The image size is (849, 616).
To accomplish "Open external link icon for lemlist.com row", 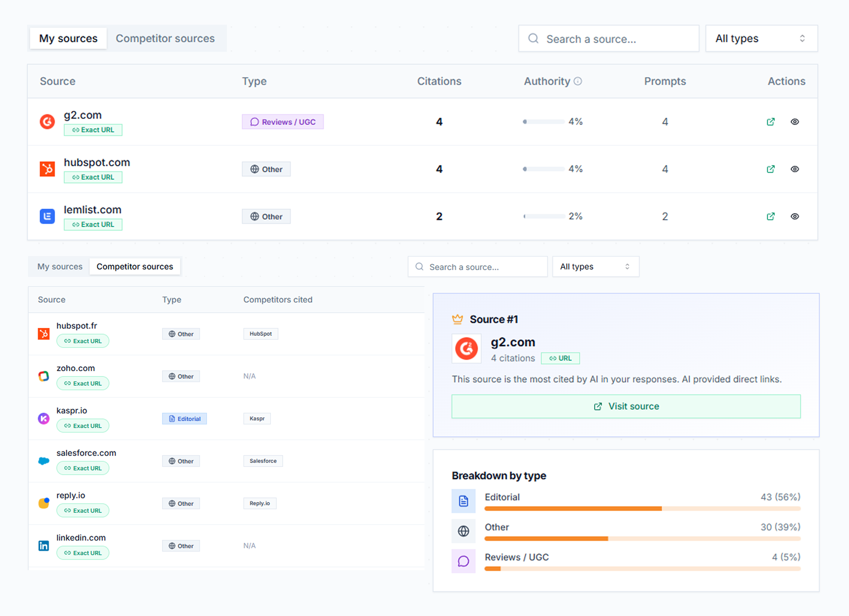I will point(770,216).
